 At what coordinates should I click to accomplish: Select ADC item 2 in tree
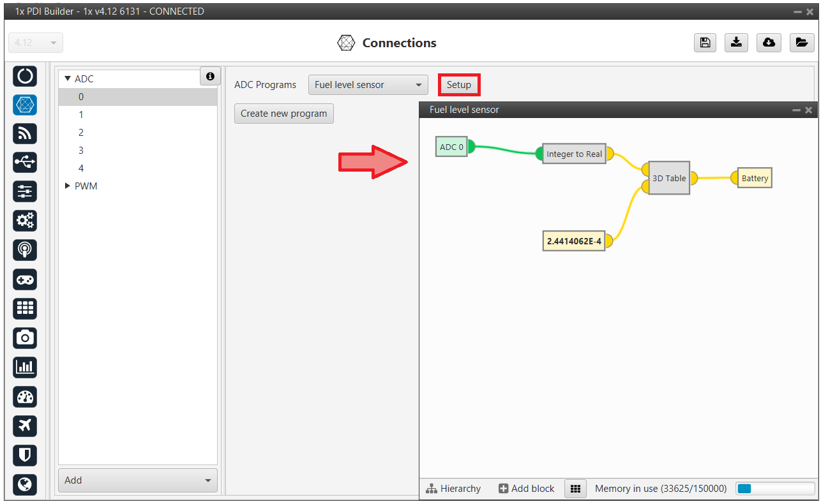(x=138, y=133)
